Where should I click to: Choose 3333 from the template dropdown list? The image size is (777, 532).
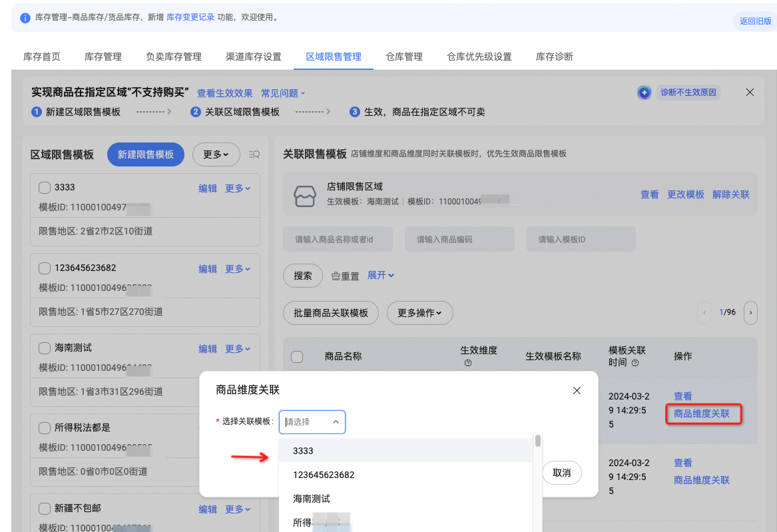coord(406,451)
